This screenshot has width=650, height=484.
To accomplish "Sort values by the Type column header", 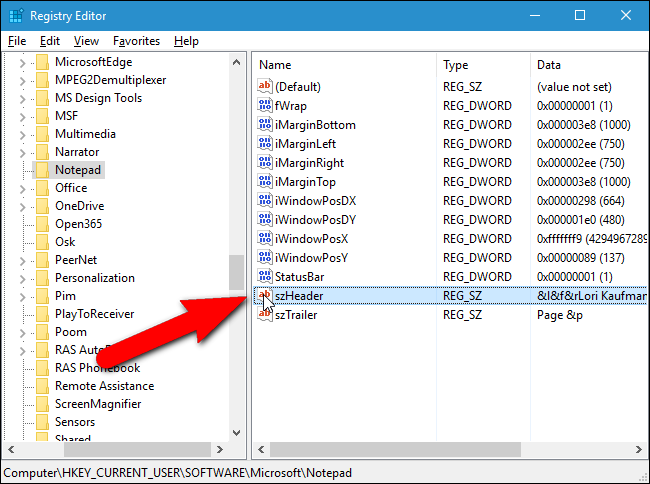I will click(483, 65).
